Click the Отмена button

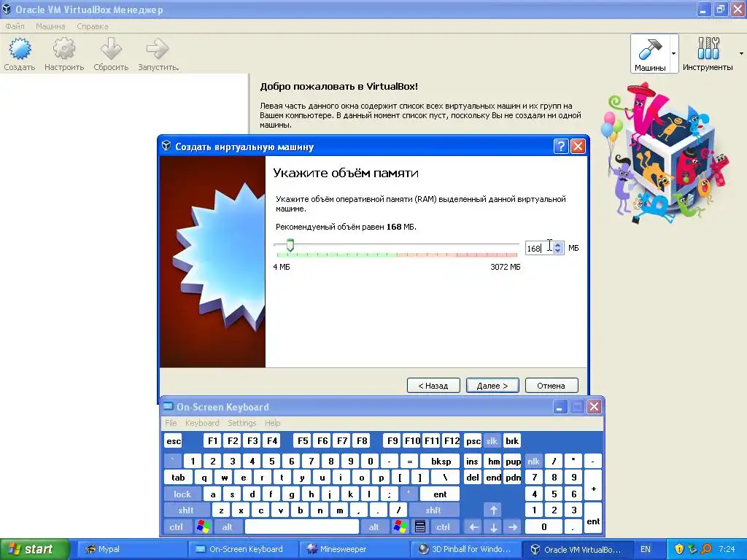(551, 386)
